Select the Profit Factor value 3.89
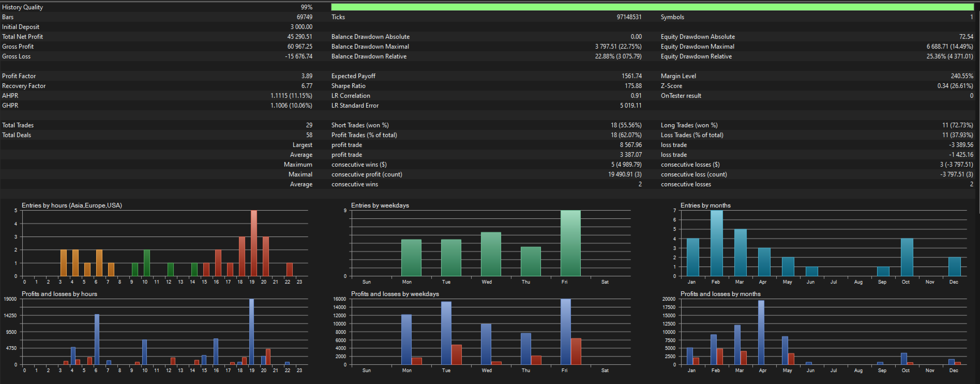The width and height of the screenshot is (980, 384). pyautogui.click(x=307, y=76)
